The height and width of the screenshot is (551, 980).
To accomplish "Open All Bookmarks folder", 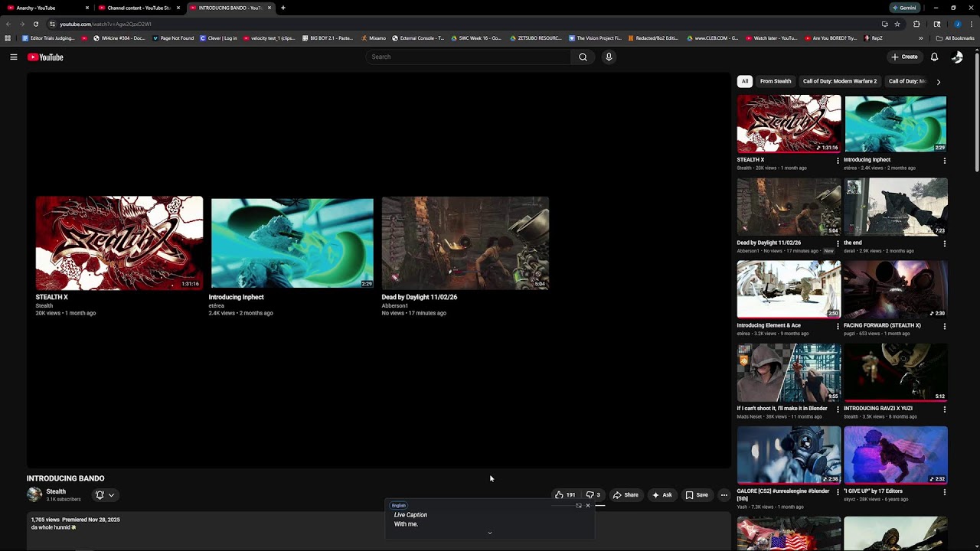I will 955,38.
